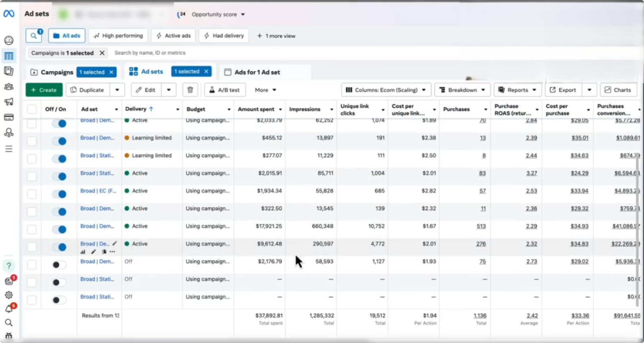The height and width of the screenshot is (343, 644).
Task: Click the Export button
Action: pos(563,90)
